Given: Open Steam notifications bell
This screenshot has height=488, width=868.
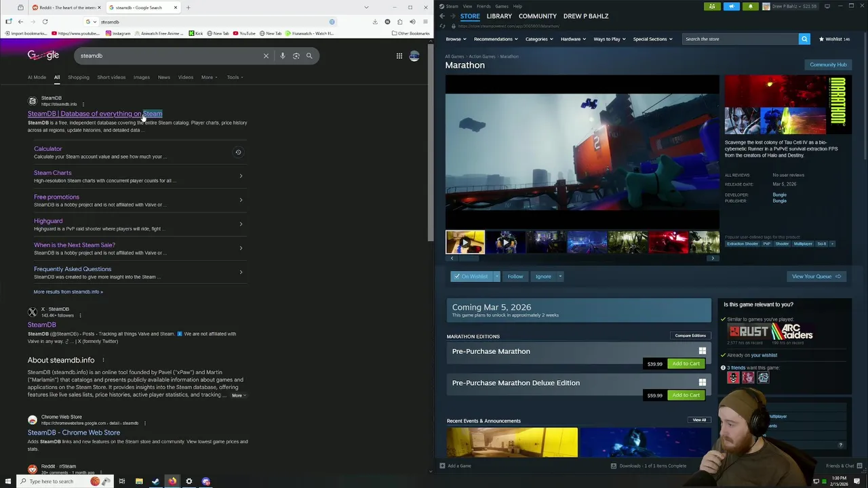Looking at the screenshot, I should click(750, 6).
